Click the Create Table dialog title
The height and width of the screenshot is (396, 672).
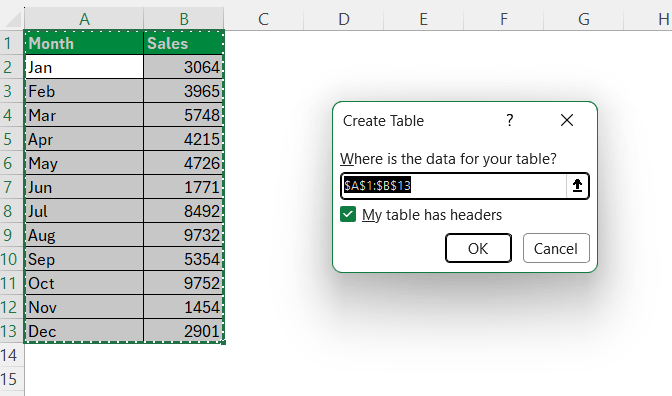click(x=383, y=121)
